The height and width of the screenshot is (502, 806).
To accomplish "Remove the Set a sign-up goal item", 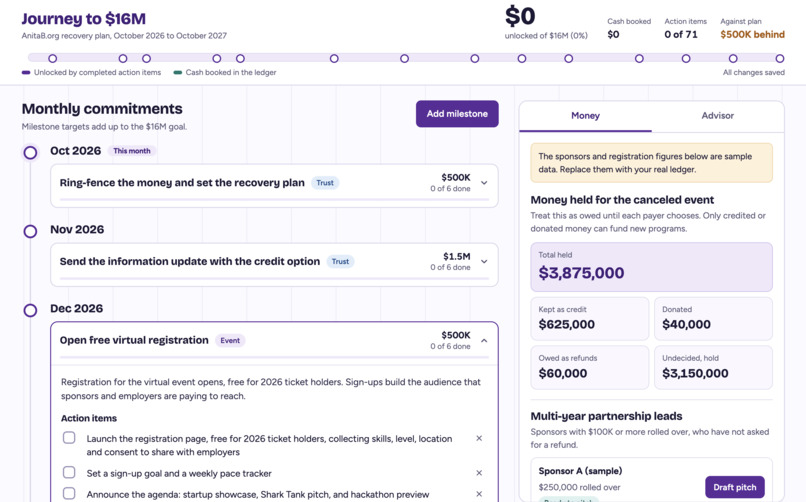I will coord(479,473).
